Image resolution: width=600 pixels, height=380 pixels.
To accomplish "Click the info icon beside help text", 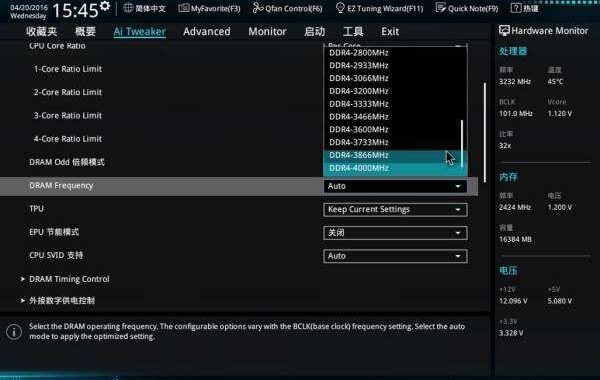I will 14,332.
